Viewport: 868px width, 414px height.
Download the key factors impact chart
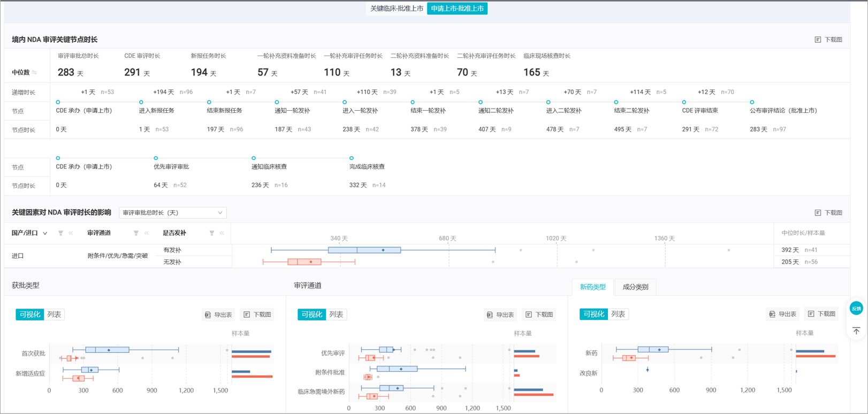point(828,213)
